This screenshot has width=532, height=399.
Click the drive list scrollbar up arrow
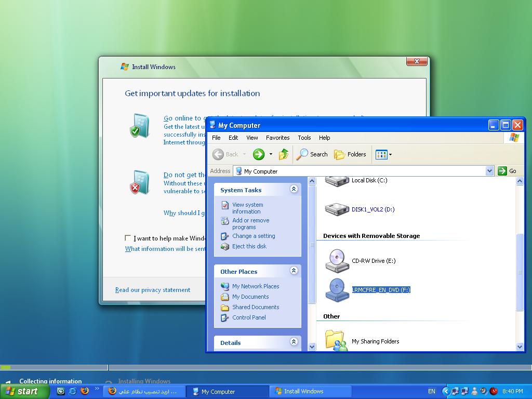[520, 181]
